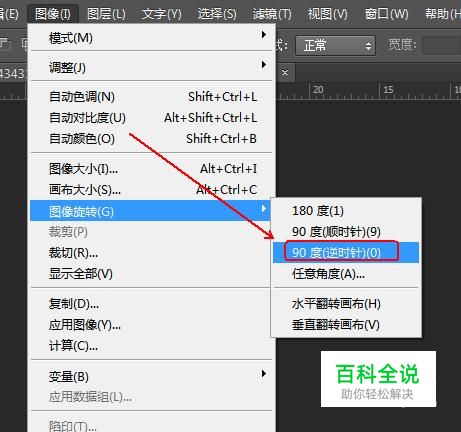Viewport: 461px width, 432px height.
Task: Expand the 变量(B) submenu
Action: 152,376
